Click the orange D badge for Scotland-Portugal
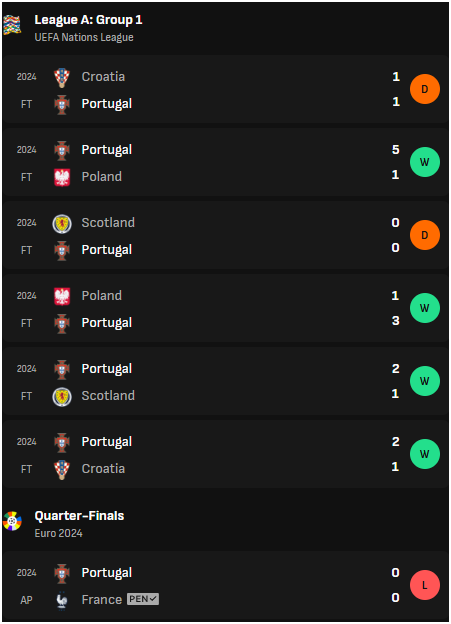This screenshot has width=451, height=624. [425, 235]
